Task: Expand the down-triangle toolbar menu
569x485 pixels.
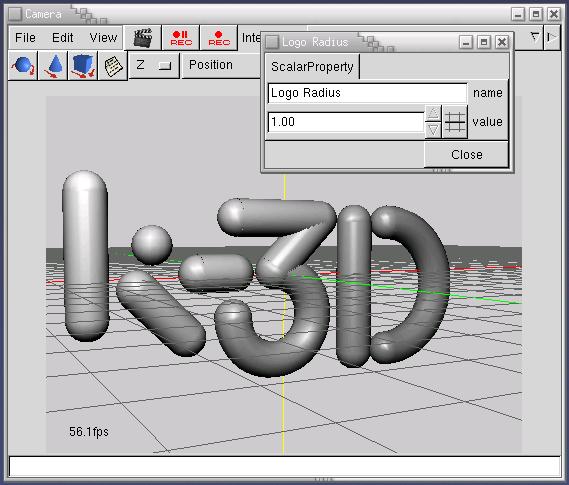Action: coord(534,37)
